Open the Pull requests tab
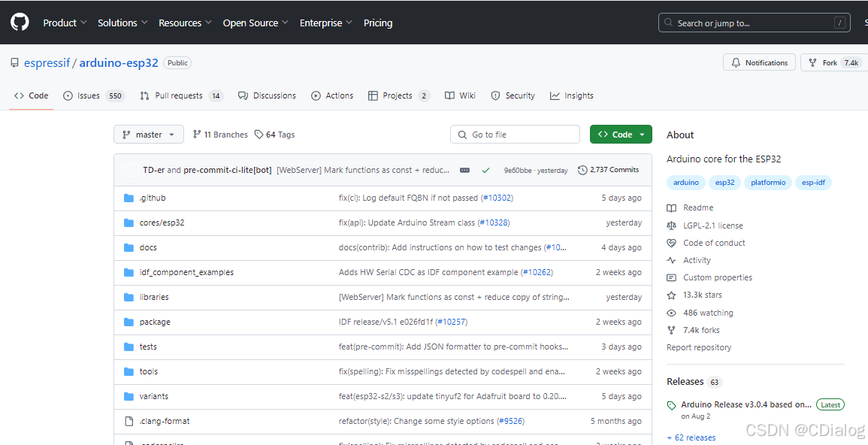This screenshot has width=868, height=445. tap(181, 95)
